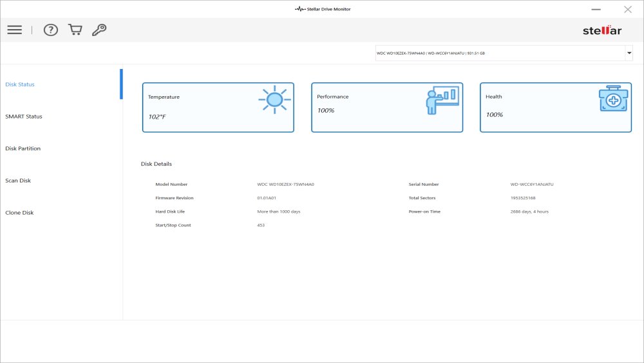Screen dimensions: 644x363
Task: Go to Scan Disk section
Action: (18, 181)
